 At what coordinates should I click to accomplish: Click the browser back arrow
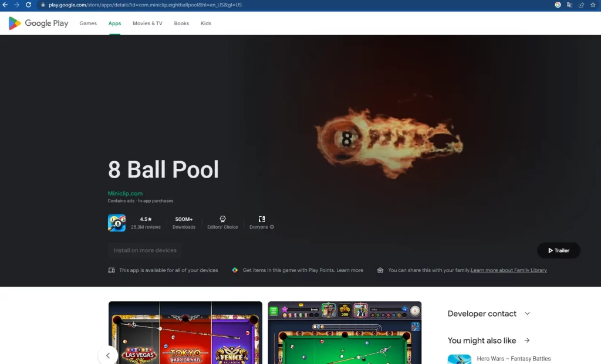[5, 5]
